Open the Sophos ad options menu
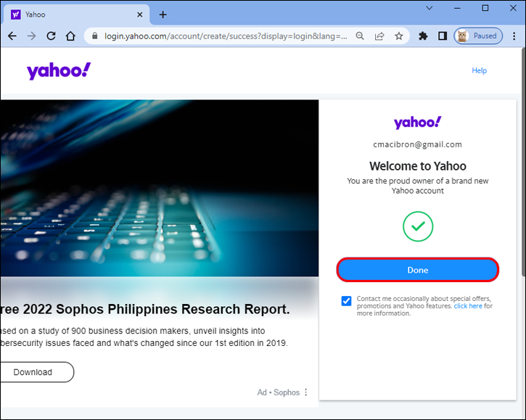 pyautogui.click(x=306, y=392)
